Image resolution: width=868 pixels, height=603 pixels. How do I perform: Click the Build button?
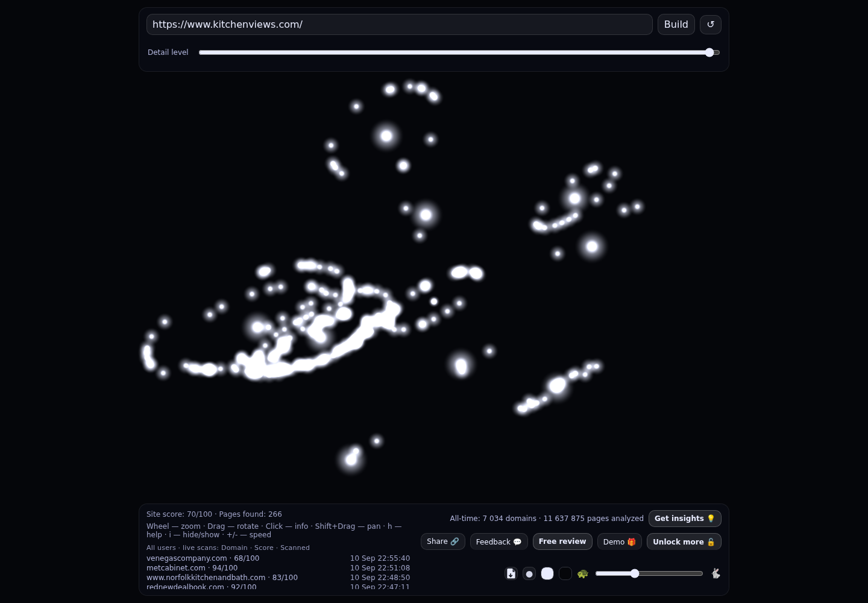[x=676, y=25]
